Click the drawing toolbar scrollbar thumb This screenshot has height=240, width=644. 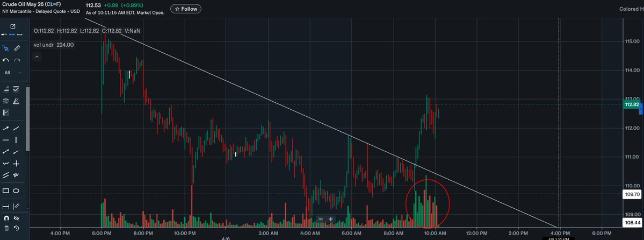point(28,119)
